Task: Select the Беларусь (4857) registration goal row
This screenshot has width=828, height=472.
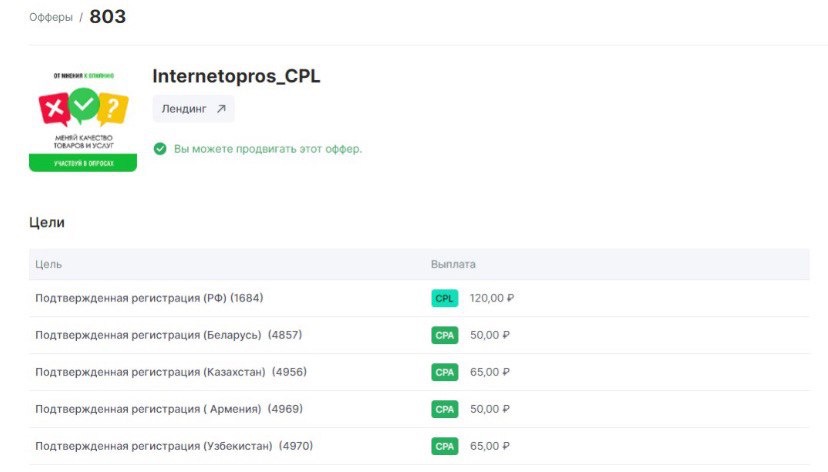Action: (x=419, y=335)
